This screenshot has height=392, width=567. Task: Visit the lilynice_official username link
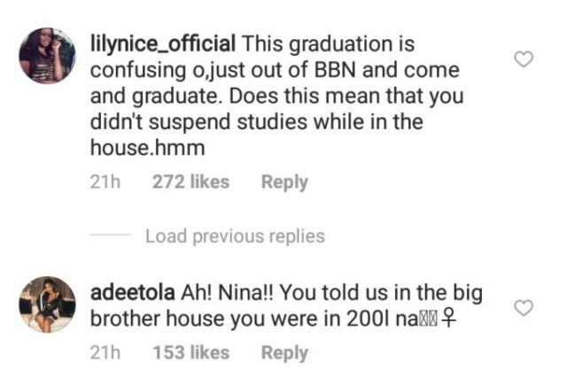164,42
